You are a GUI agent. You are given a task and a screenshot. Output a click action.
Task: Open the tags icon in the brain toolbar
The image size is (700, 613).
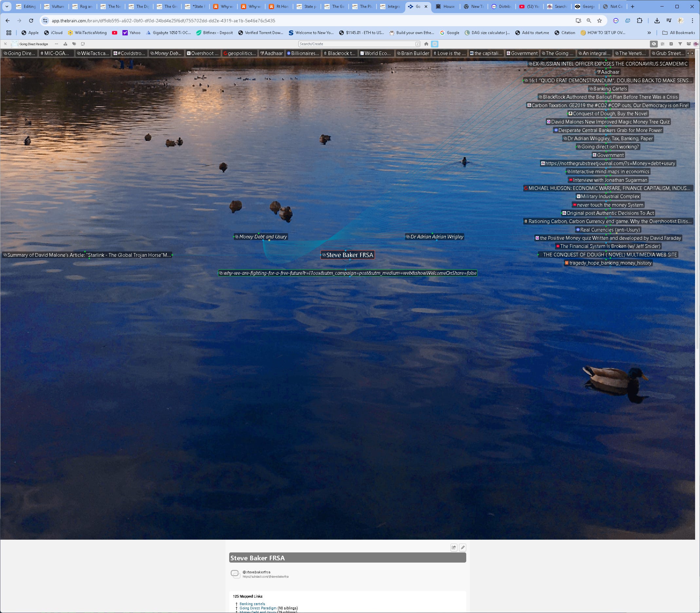pos(74,44)
